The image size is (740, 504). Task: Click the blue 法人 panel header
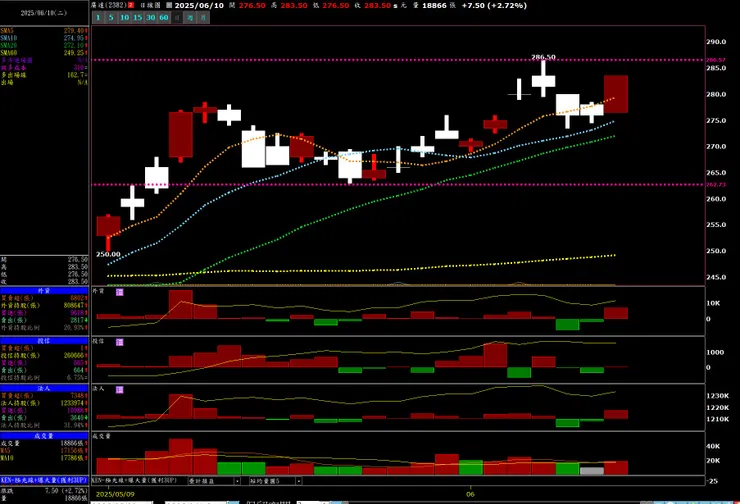(x=44, y=388)
